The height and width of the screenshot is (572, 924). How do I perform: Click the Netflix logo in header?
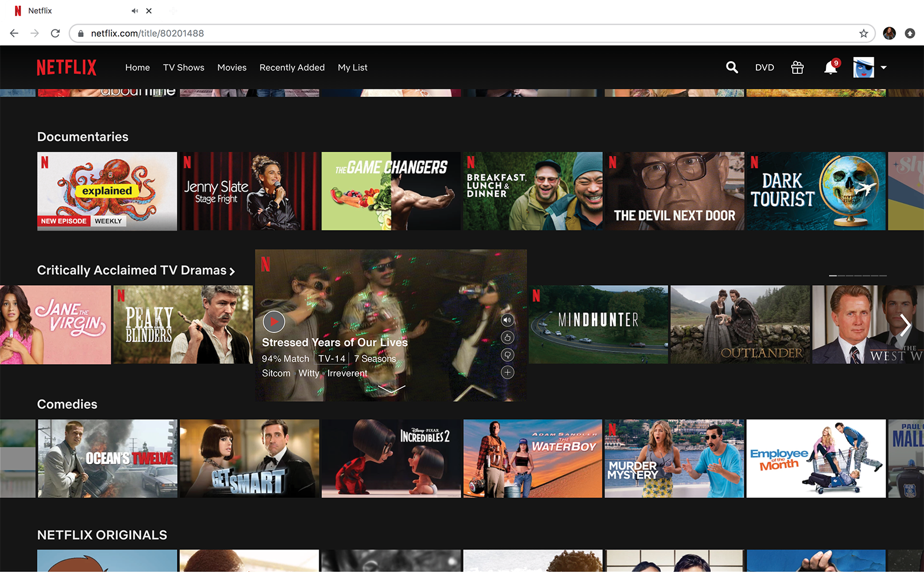point(66,68)
